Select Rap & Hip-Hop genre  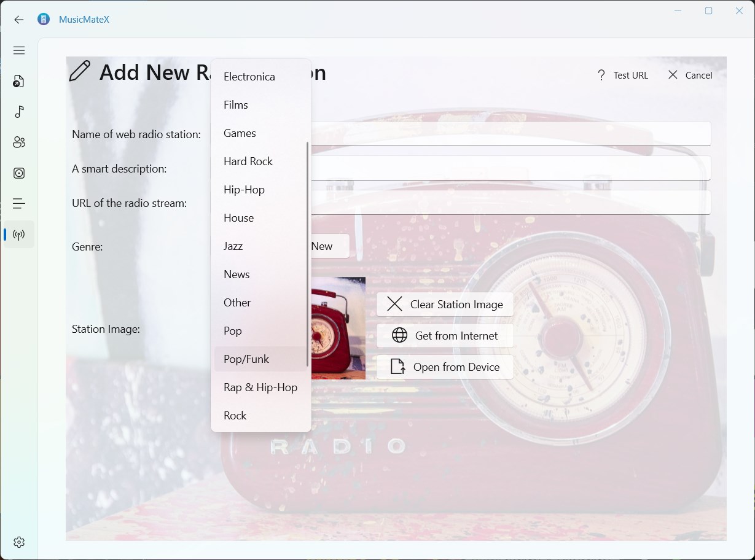tap(260, 387)
